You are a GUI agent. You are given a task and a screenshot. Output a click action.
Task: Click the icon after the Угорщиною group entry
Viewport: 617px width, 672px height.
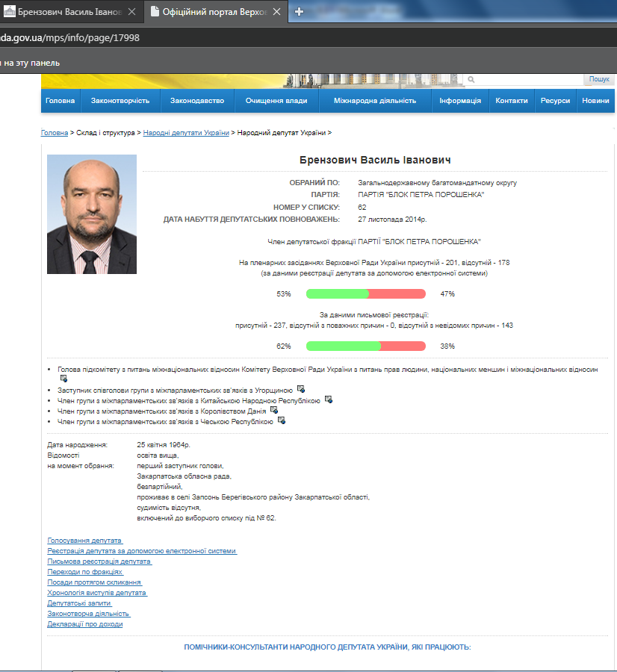(x=300, y=389)
